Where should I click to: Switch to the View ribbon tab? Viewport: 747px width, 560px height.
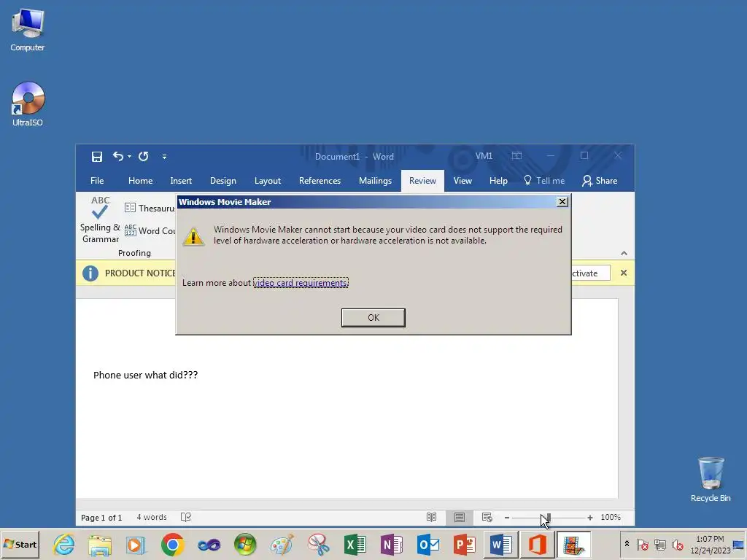point(462,181)
